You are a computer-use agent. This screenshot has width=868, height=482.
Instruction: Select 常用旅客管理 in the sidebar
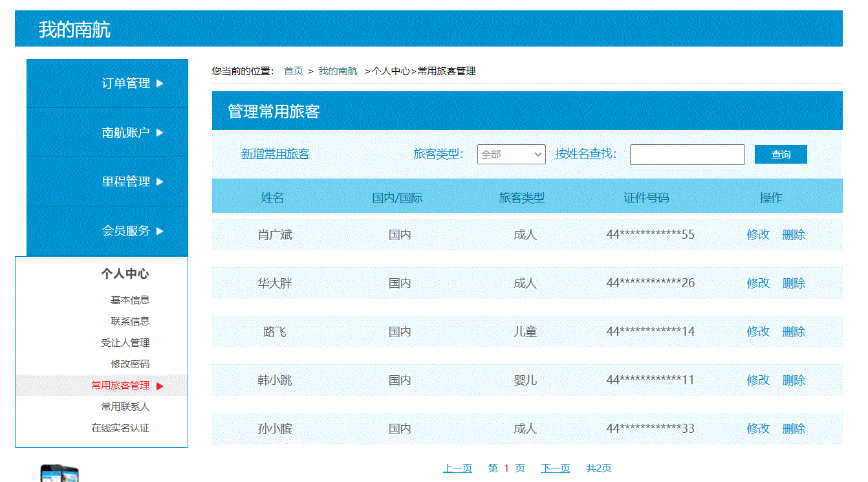coord(120,385)
